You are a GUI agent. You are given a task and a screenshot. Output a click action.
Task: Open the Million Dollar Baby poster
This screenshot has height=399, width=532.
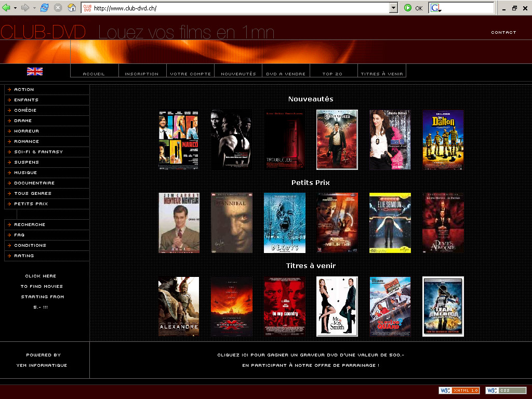click(x=231, y=139)
